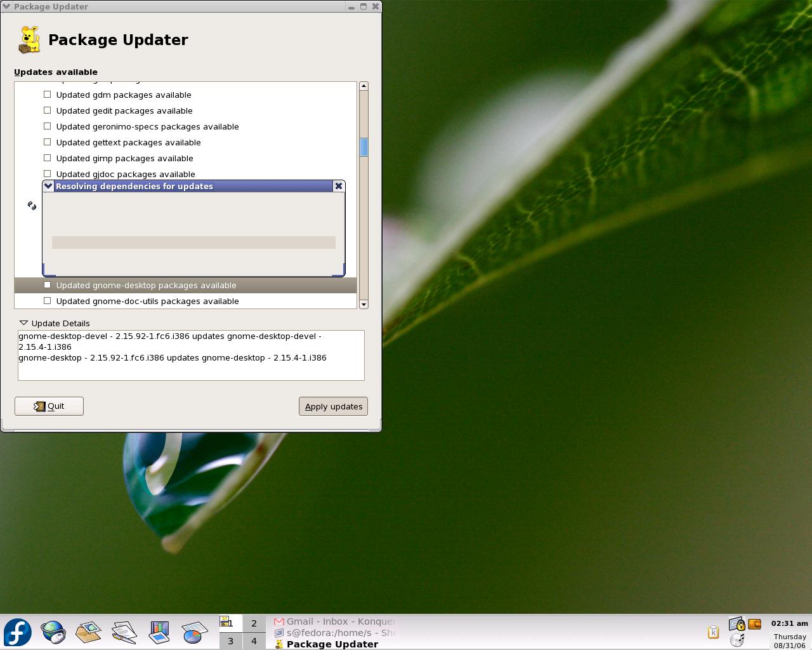Launch the spreadsheet pie-chart icon on the panel
This screenshot has height=650, width=812.
coord(195,632)
